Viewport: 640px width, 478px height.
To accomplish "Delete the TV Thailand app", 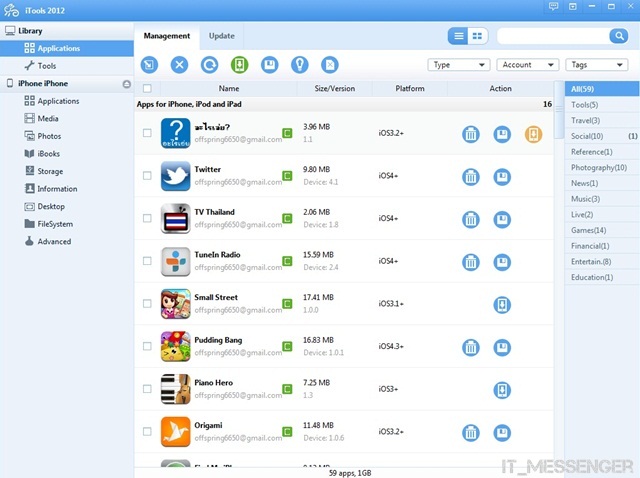I will (x=471, y=220).
